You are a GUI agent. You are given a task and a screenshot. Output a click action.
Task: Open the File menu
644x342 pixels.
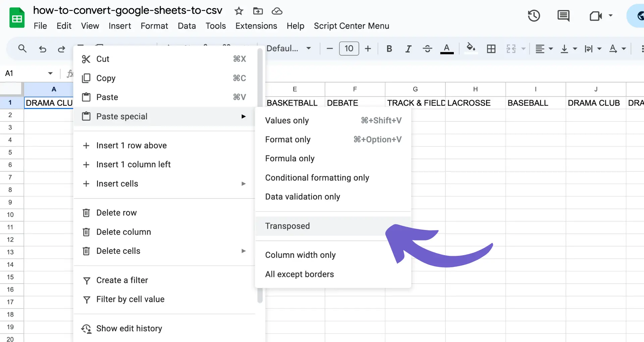coord(40,26)
